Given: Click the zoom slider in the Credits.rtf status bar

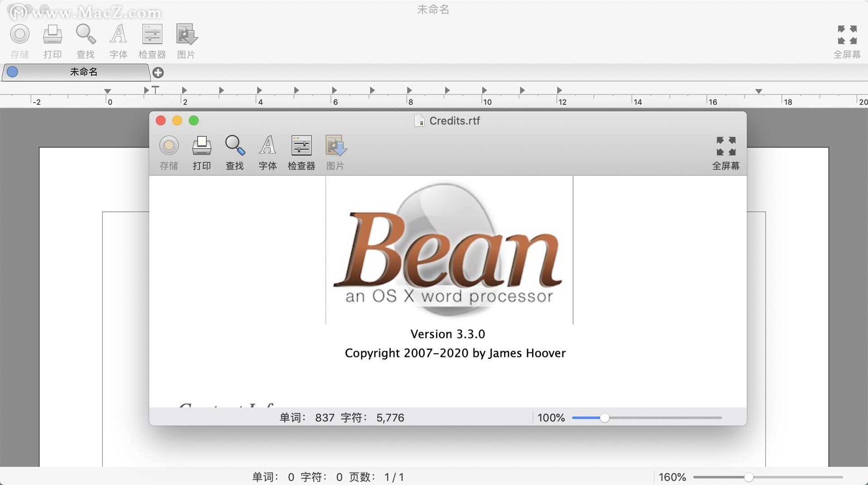Looking at the screenshot, I should [647, 418].
